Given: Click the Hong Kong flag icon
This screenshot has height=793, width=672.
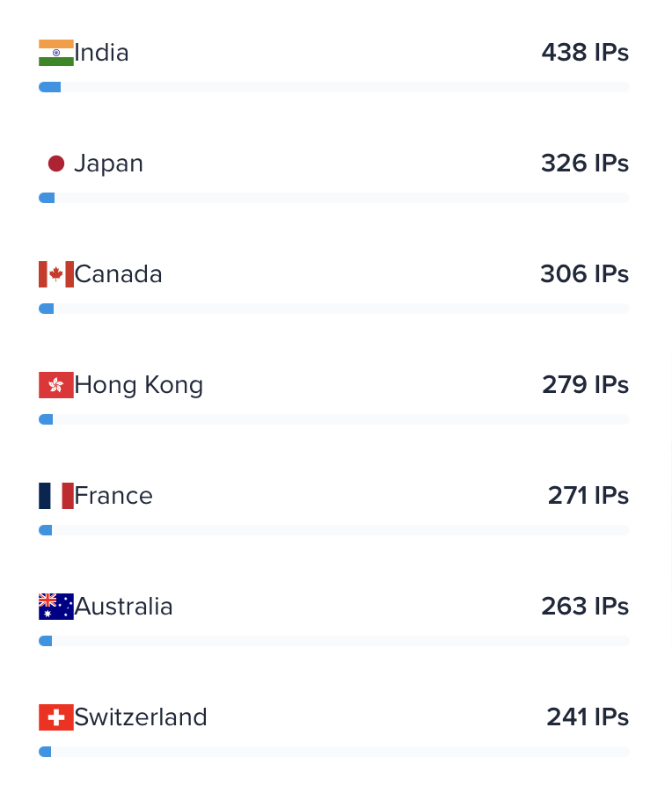Looking at the screenshot, I should click(x=56, y=385).
